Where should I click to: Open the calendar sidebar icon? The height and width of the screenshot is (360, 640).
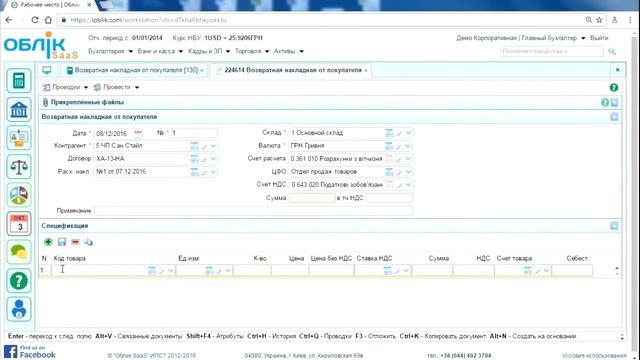pos(19,224)
